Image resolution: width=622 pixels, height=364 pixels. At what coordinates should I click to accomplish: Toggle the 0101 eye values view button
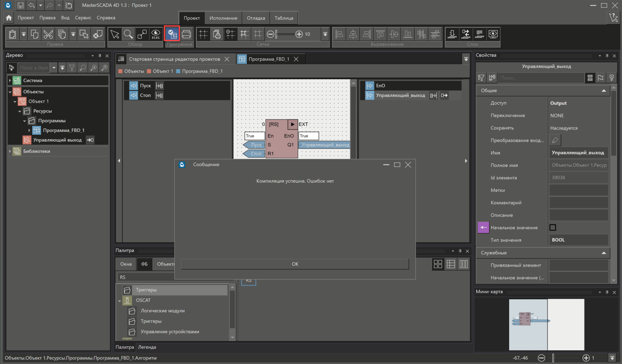(156, 34)
